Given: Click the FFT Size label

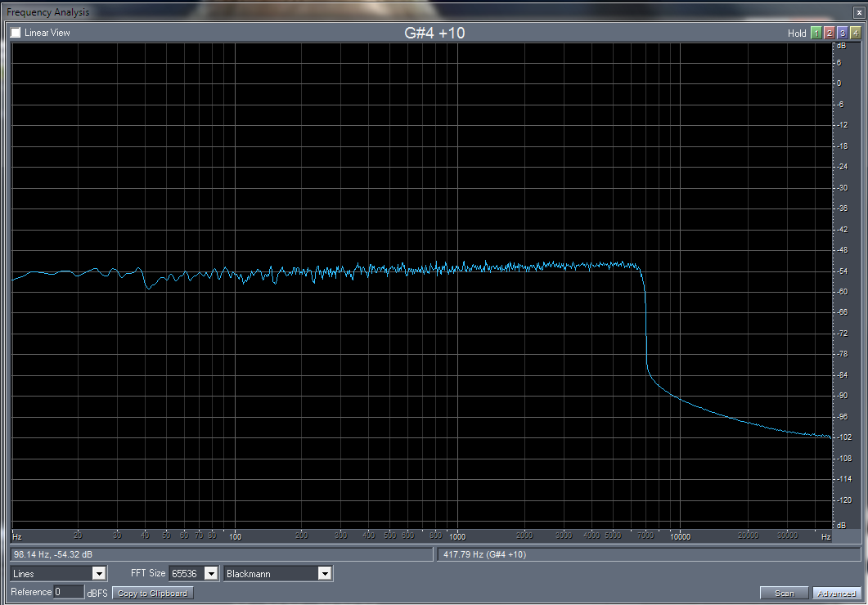Looking at the screenshot, I should pos(148,573).
